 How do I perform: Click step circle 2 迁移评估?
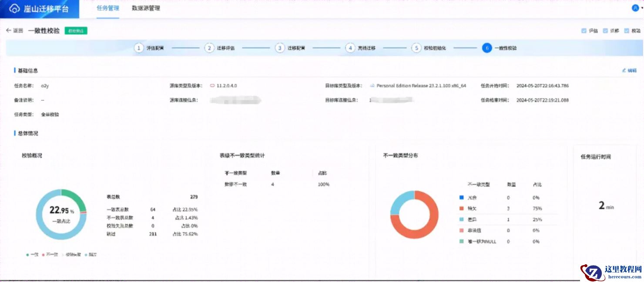(x=209, y=48)
